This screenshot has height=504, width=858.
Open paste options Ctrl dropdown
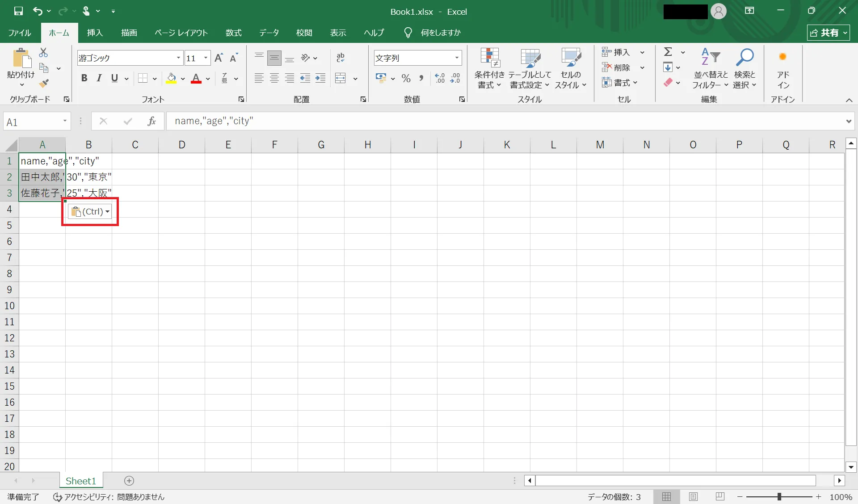click(x=90, y=212)
